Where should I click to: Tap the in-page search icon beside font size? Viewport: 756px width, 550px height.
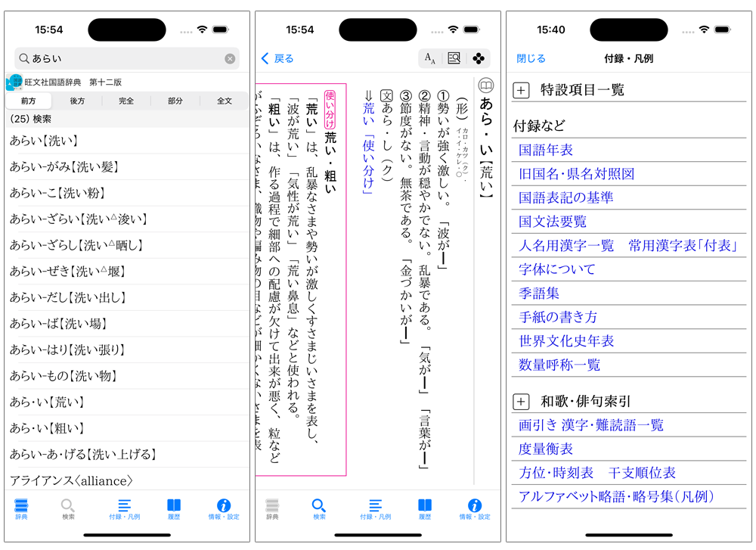tap(454, 58)
